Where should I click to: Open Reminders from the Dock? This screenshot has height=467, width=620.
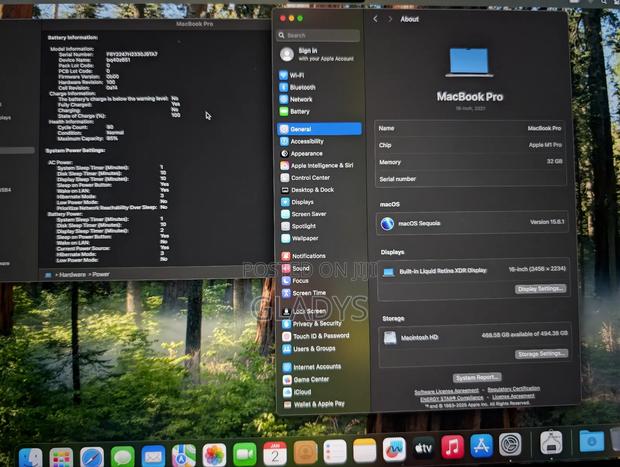pyautogui.click(x=335, y=451)
